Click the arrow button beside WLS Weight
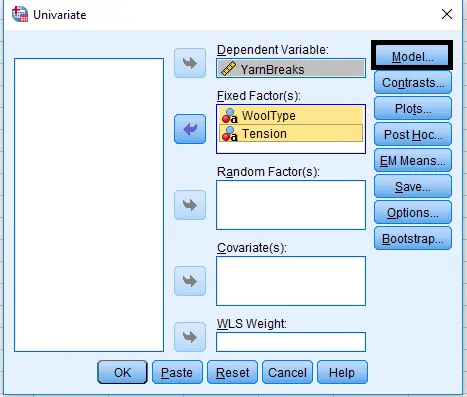Viewport: 467px width, 397px height. pyautogui.click(x=190, y=337)
